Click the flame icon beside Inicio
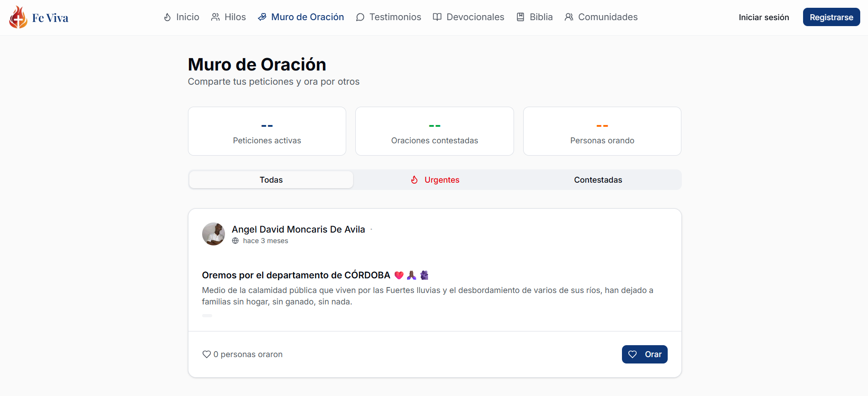 167,17
